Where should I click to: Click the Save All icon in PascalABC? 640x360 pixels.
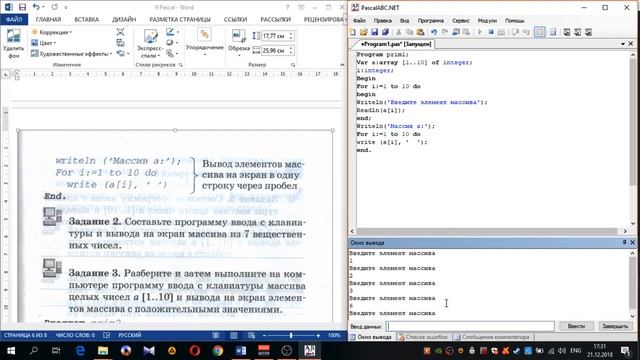click(x=385, y=32)
